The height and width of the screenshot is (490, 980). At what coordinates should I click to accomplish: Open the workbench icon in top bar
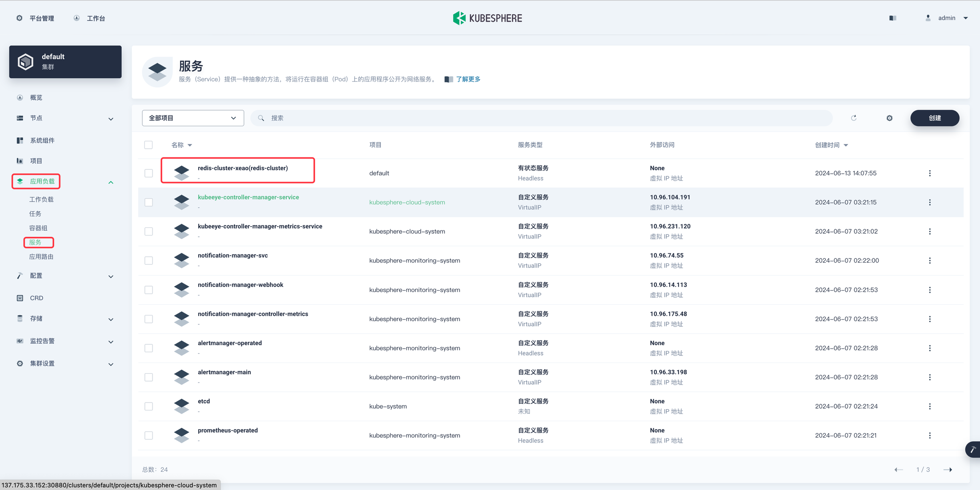click(x=77, y=18)
